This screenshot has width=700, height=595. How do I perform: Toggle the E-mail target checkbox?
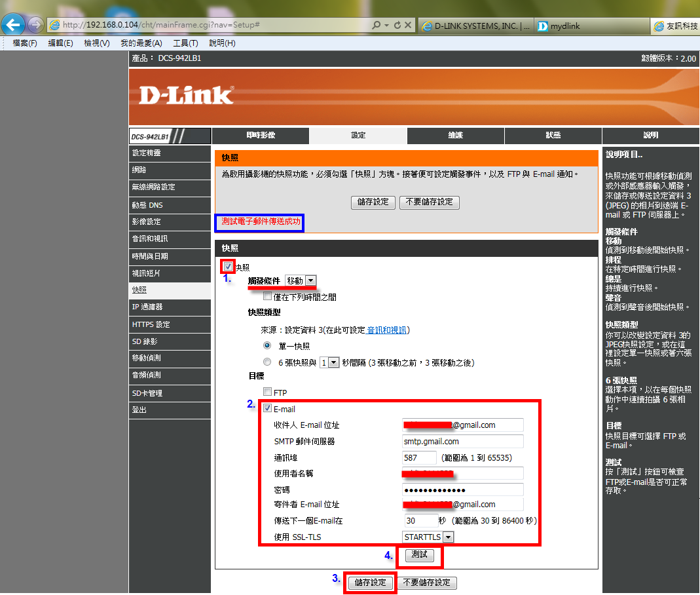267,409
